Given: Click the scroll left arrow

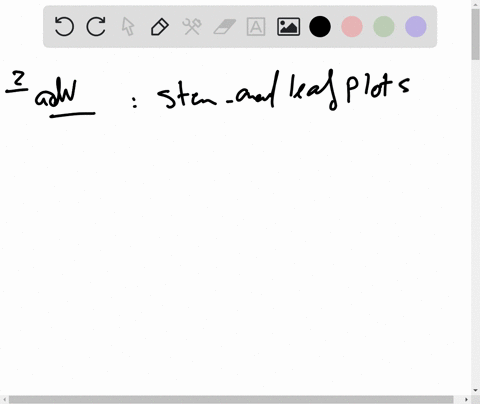Looking at the screenshot, I should [4, 399].
